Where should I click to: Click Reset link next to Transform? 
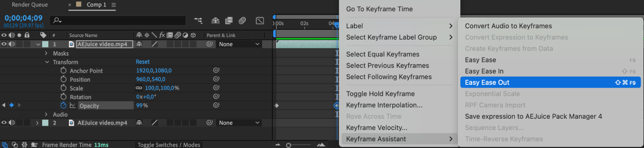pos(142,61)
